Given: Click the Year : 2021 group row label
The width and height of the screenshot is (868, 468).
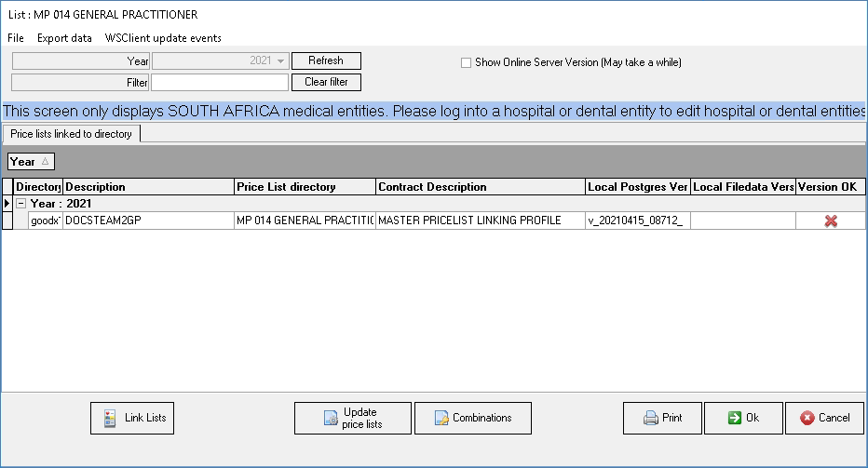Looking at the screenshot, I should pos(61,204).
